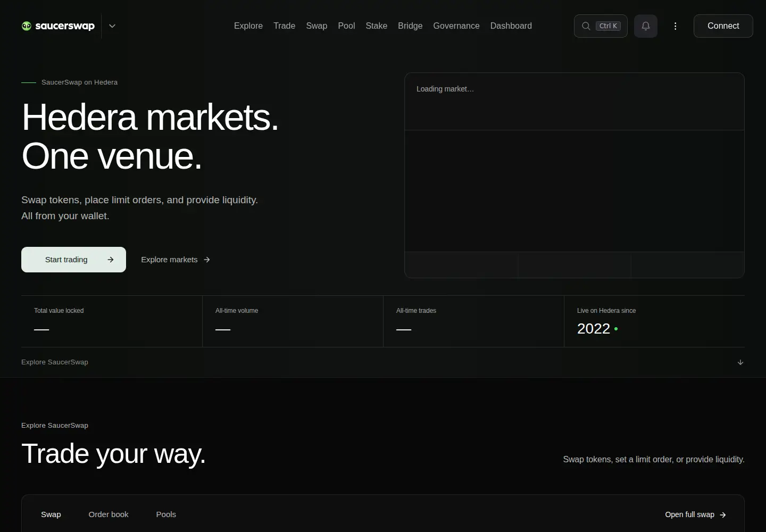Click the 'All-time volume' label
This screenshot has width=766, height=532.
(x=237, y=311)
